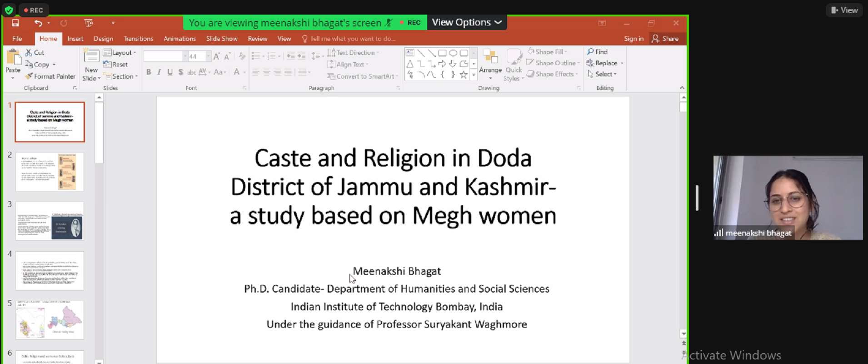Click the Cut scissors icon
868x364 pixels.
click(x=29, y=53)
